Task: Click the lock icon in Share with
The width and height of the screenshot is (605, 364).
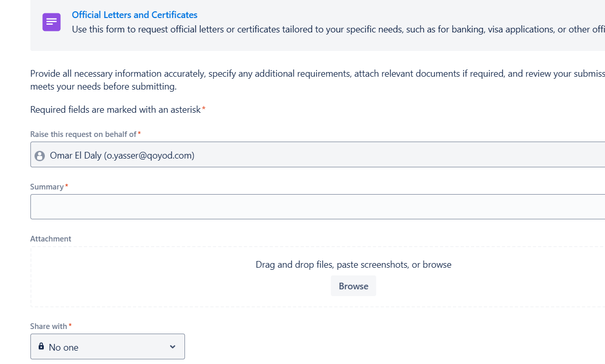Action: (x=41, y=346)
